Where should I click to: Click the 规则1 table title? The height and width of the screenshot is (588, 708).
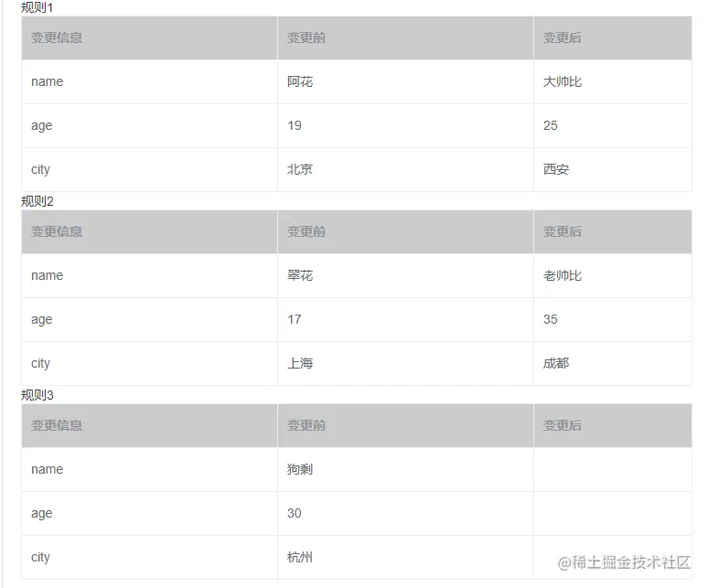pyautogui.click(x=38, y=7)
